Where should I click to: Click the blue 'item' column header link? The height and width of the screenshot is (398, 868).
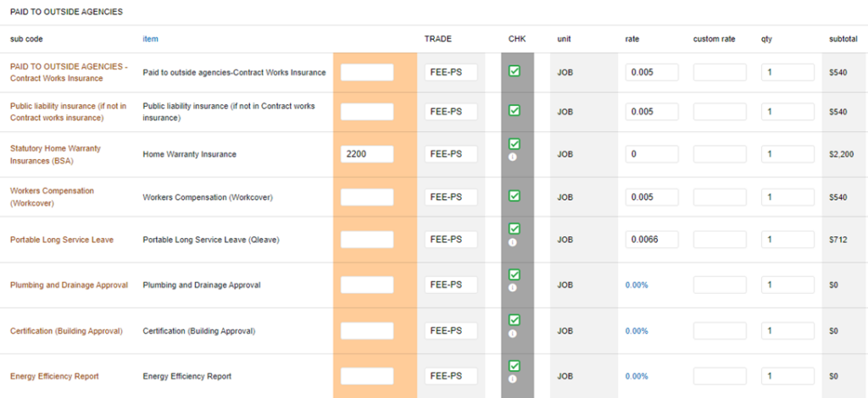150,39
